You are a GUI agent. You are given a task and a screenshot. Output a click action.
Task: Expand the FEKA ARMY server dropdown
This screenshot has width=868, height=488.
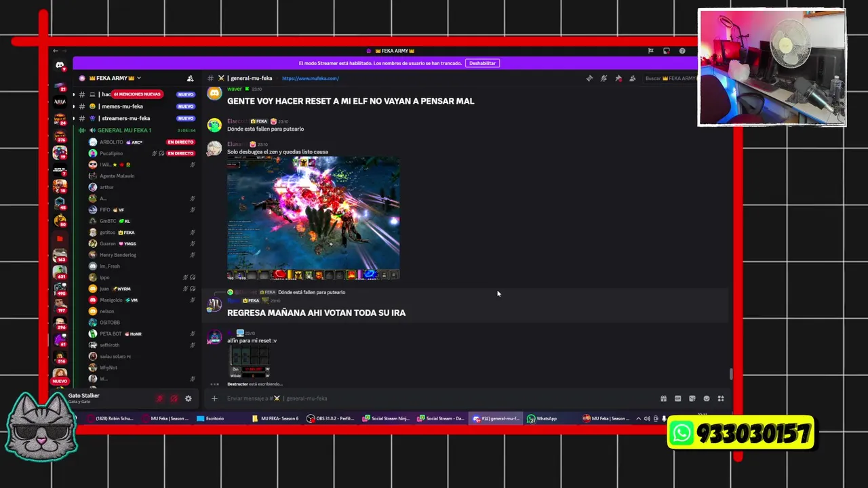[x=139, y=78]
